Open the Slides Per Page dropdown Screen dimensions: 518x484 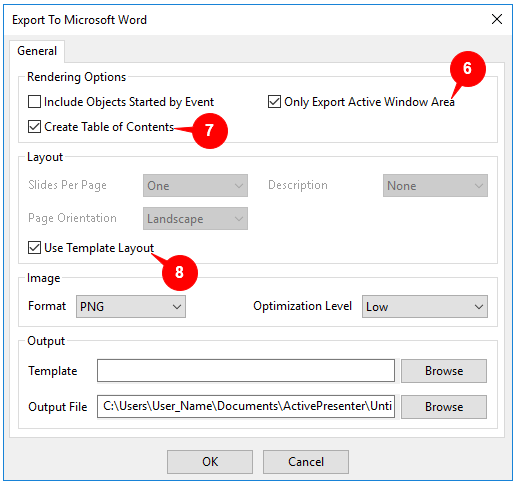pyautogui.click(x=195, y=185)
